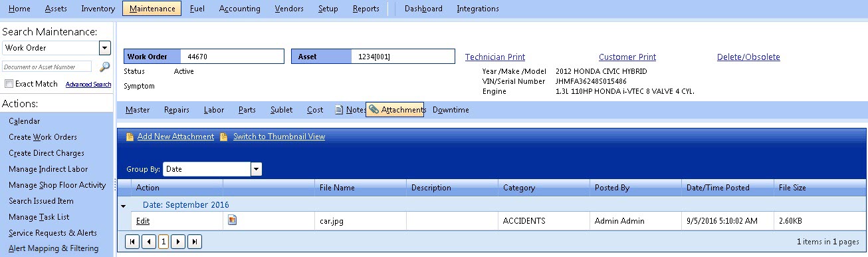Go to previous page of attachments

pos(148,242)
